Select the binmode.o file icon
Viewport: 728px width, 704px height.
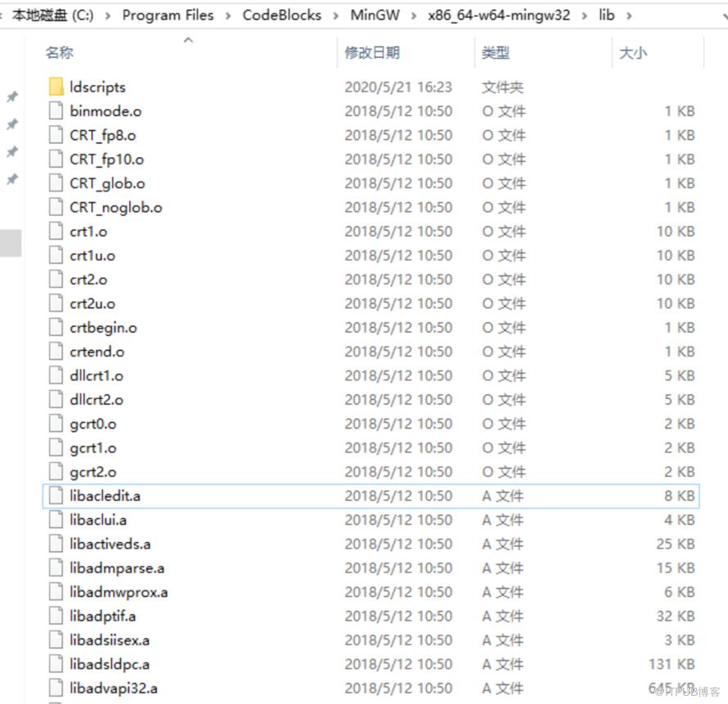(x=56, y=111)
